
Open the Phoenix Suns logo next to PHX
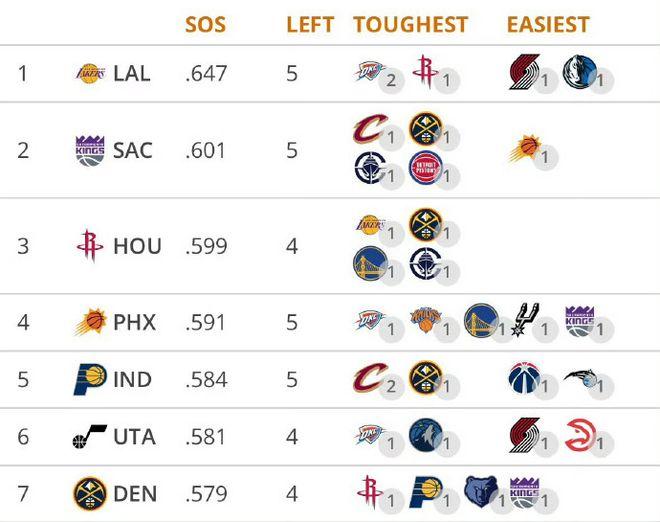click(x=90, y=322)
